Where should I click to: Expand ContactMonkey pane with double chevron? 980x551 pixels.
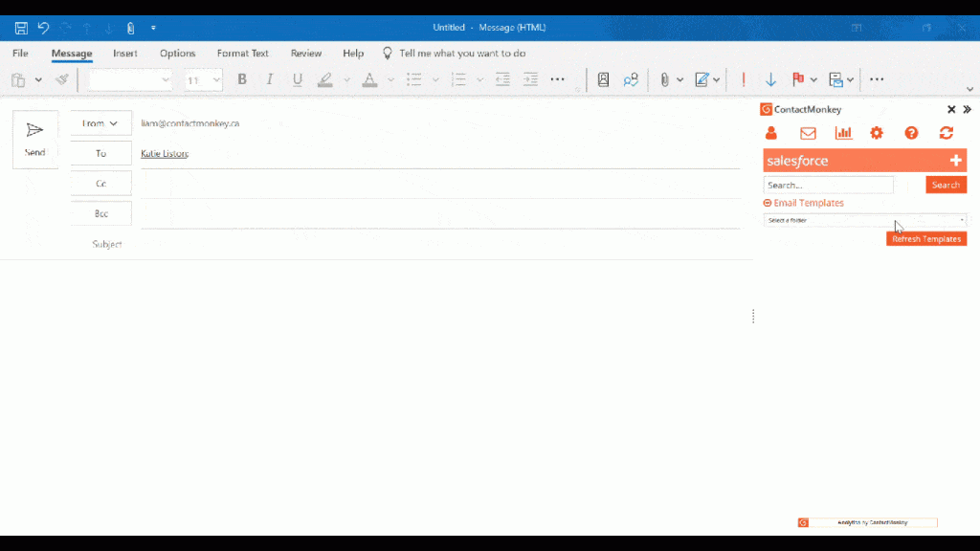click(968, 109)
